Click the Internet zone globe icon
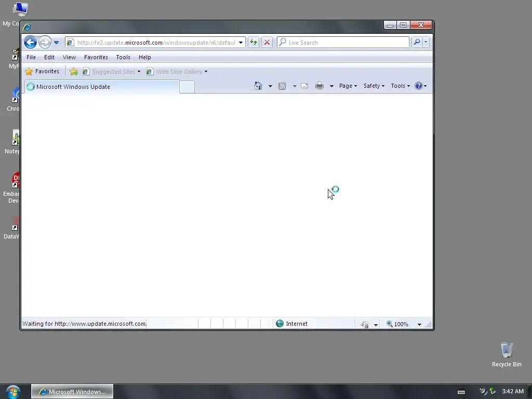Viewport: 532px width, 399px height. pos(280,324)
